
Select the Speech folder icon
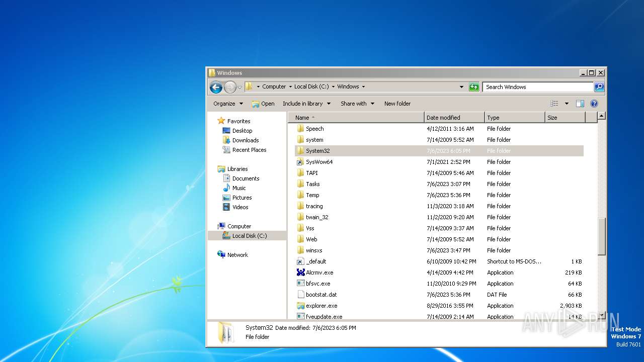pyautogui.click(x=300, y=129)
